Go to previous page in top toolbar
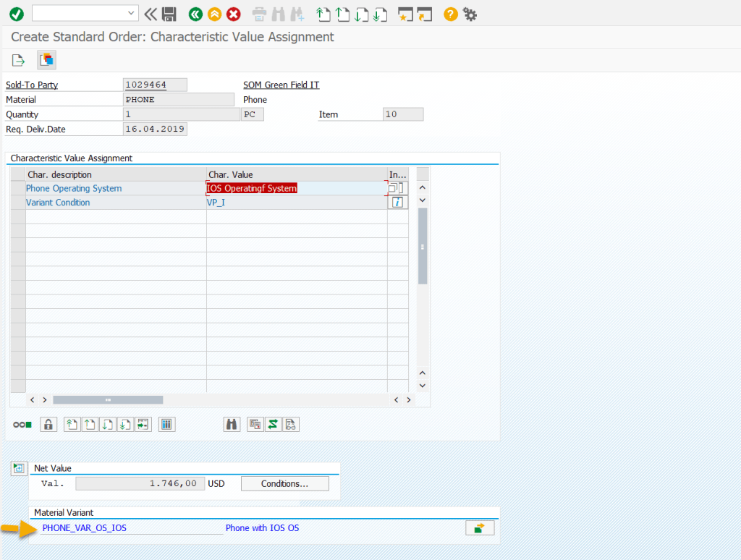 tap(342, 14)
